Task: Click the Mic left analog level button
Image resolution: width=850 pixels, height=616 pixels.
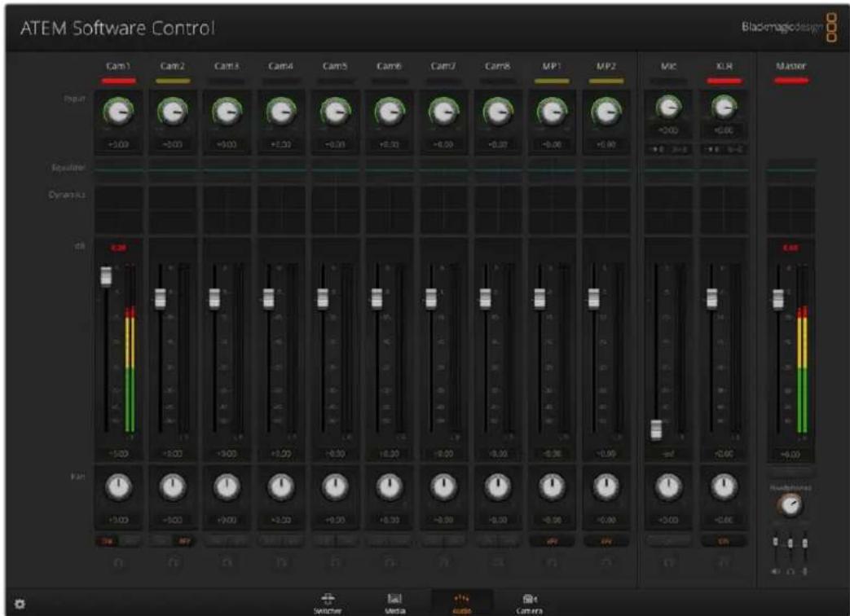Action: click(x=657, y=149)
